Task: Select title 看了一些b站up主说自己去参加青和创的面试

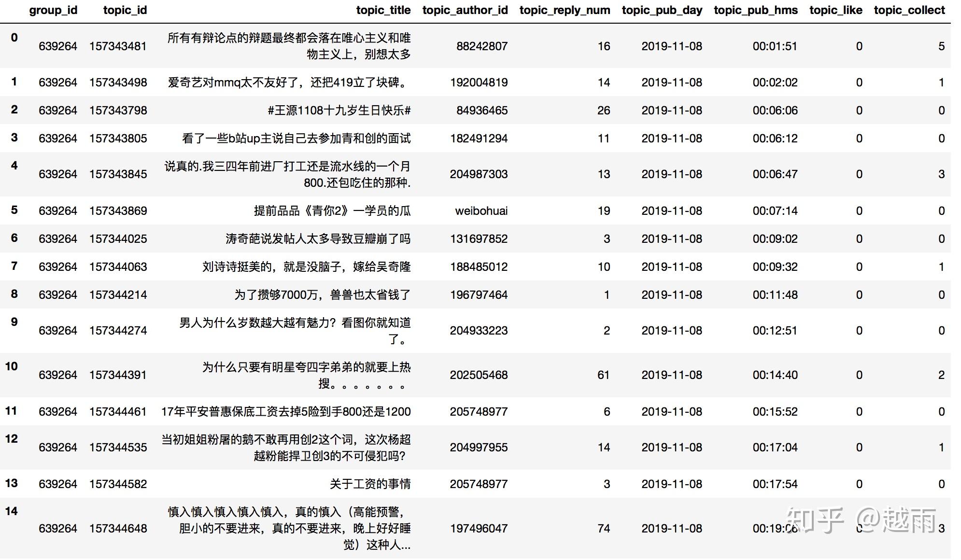Action: (297, 139)
